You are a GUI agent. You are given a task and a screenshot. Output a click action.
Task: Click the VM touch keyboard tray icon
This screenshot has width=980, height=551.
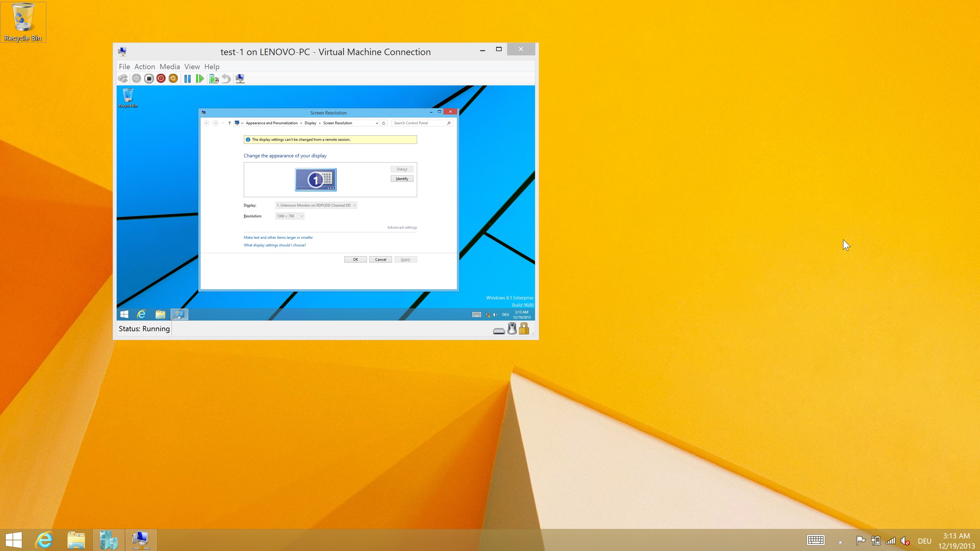(x=476, y=314)
